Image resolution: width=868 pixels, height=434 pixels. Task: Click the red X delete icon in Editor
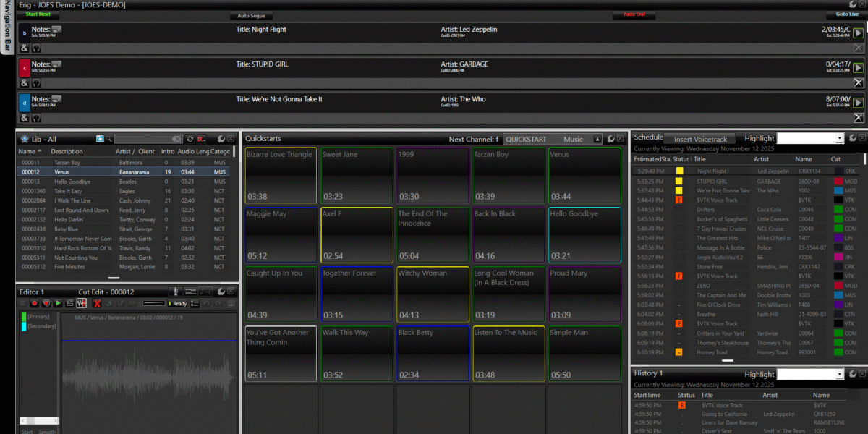coord(96,303)
